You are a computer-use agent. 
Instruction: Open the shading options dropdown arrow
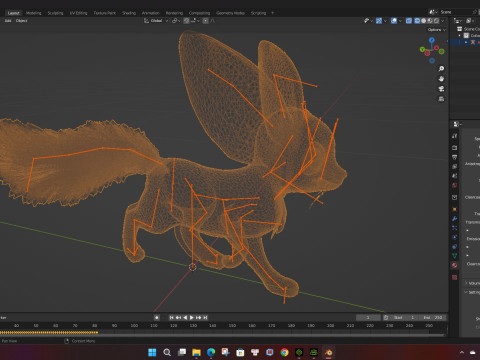[443, 21]
